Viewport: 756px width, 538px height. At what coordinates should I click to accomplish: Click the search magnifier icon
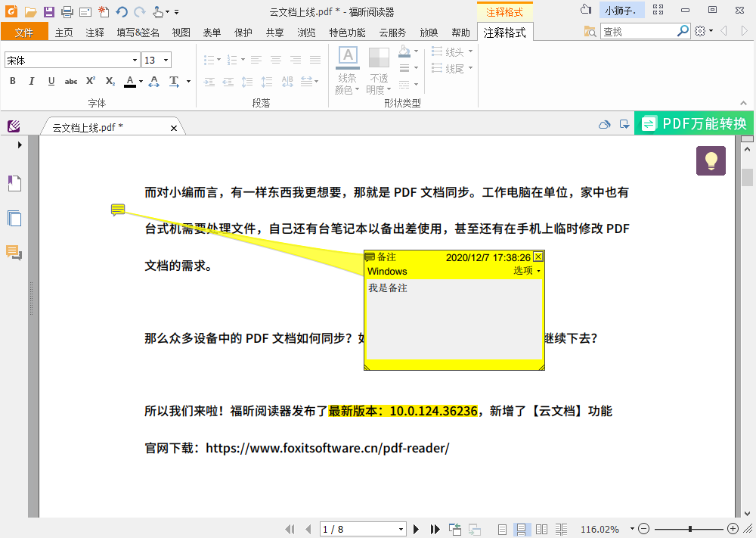(683, 31)
